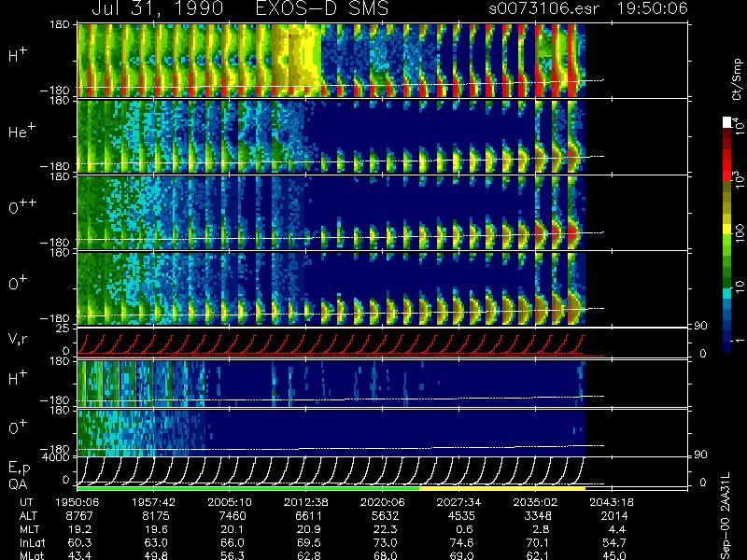Click the 'V,r' velocity panel label
This screenshot has width=747, height=560.
(x=17, y=339)
